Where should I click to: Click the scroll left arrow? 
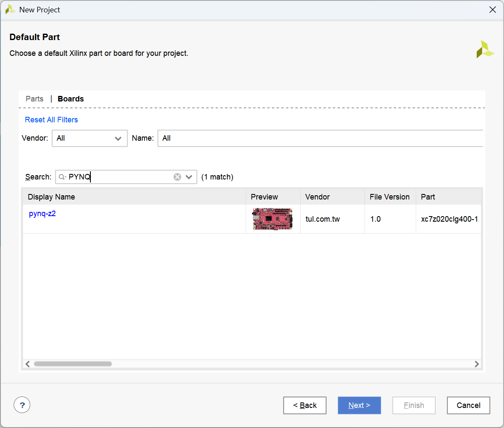[x=28, y=364]
